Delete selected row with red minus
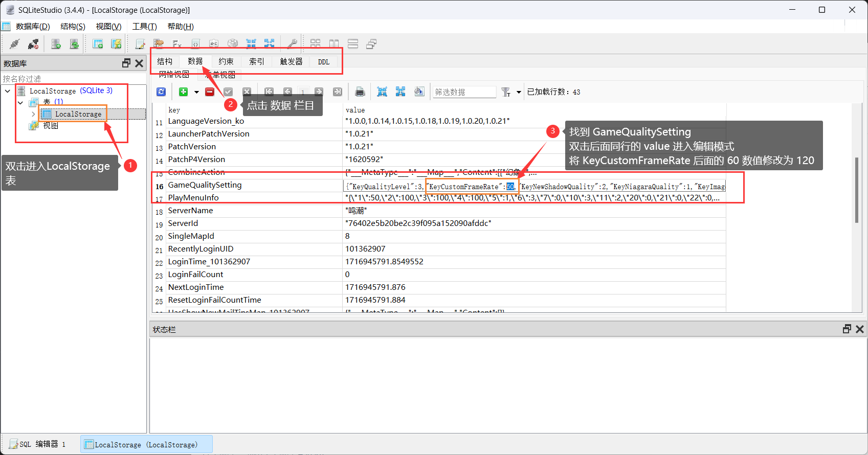 210,92
